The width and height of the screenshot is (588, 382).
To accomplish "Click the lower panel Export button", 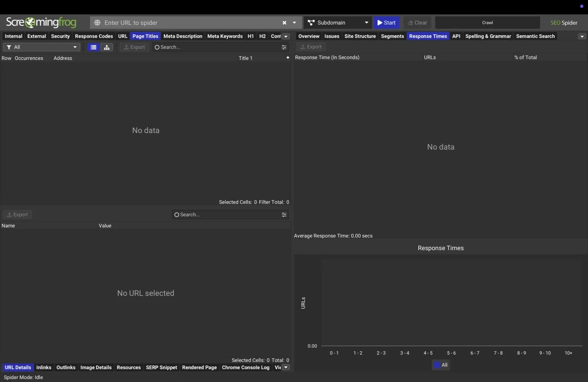I will coord(18,215).
